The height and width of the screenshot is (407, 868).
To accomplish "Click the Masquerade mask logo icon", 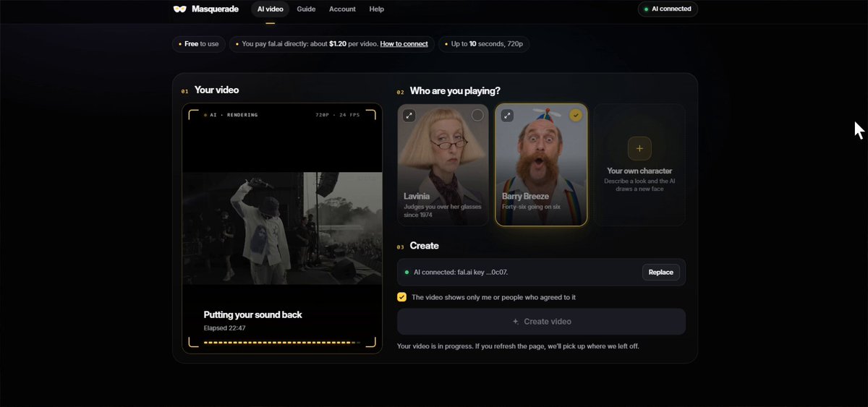I will pyautogui.click(x=180, y=9).
